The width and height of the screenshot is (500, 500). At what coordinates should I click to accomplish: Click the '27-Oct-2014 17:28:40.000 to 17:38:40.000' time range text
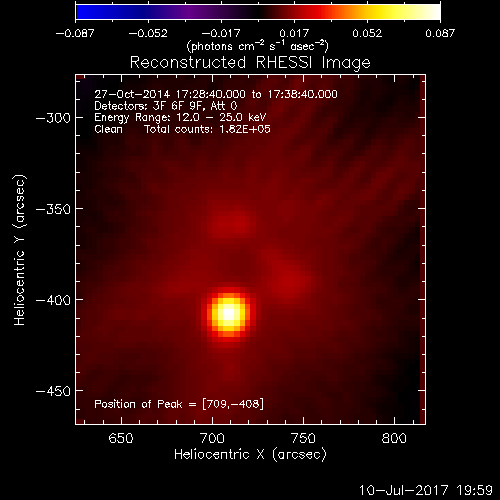216,94
